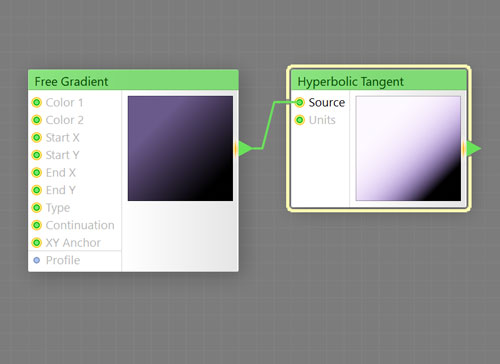The image size is (500, 364).
Task: Click the Color 2 input port
Action: (36, 120)
